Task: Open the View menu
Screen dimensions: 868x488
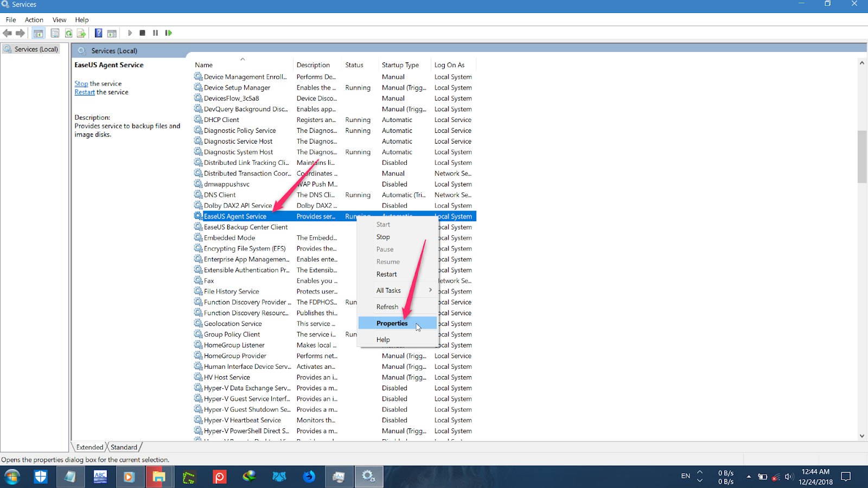Action: 59,20
